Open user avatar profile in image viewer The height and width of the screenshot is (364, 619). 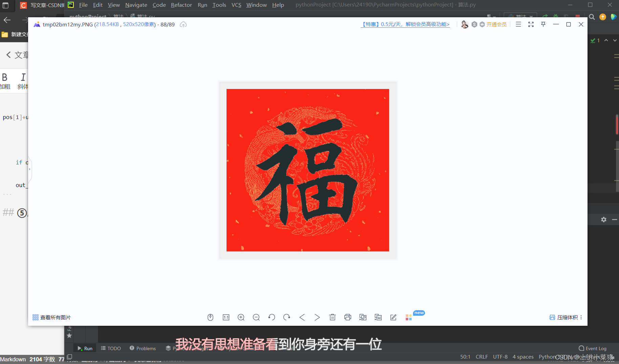pos(465,24)
